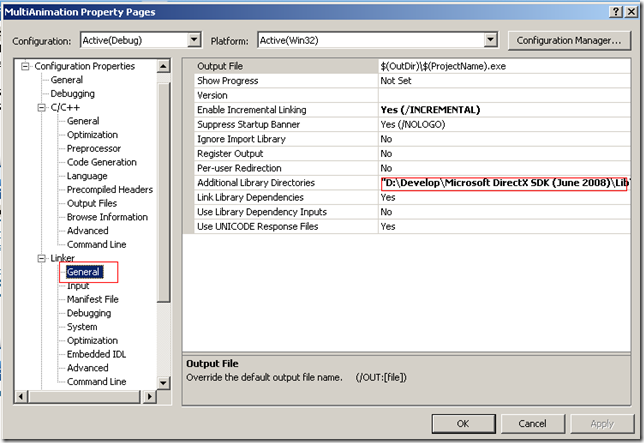The image size is (644, 443).
Task: Click Additional Library Directories value field
Action: coord(503,184)
